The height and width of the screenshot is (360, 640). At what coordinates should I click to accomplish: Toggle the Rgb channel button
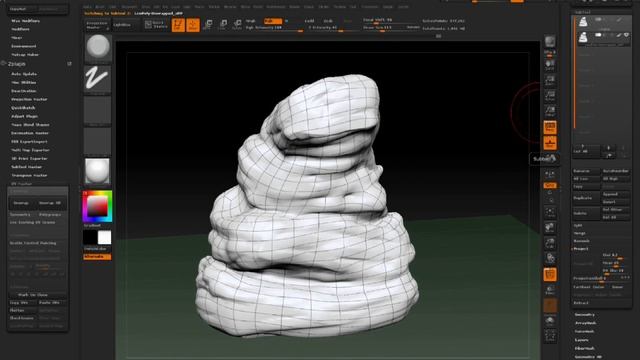273,21
